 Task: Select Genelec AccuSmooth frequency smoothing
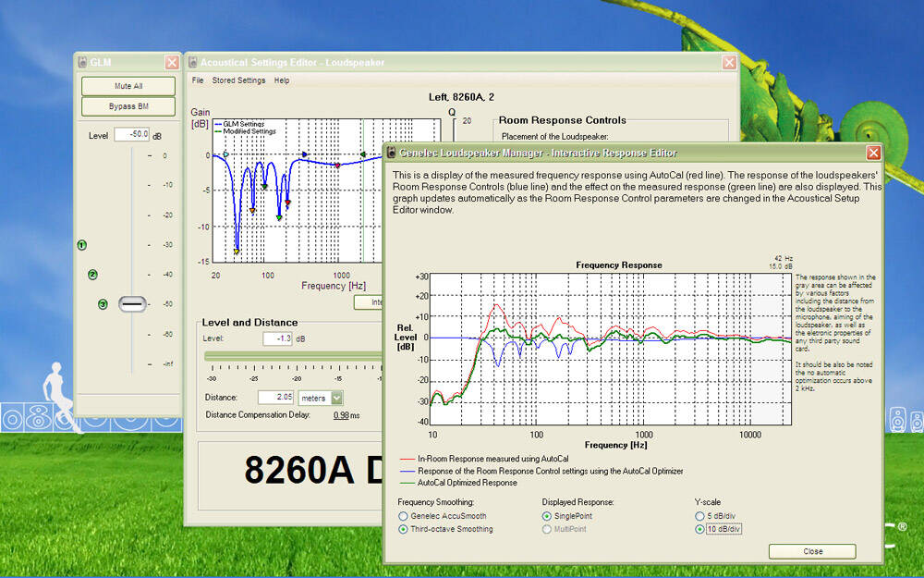coord(403,516)
